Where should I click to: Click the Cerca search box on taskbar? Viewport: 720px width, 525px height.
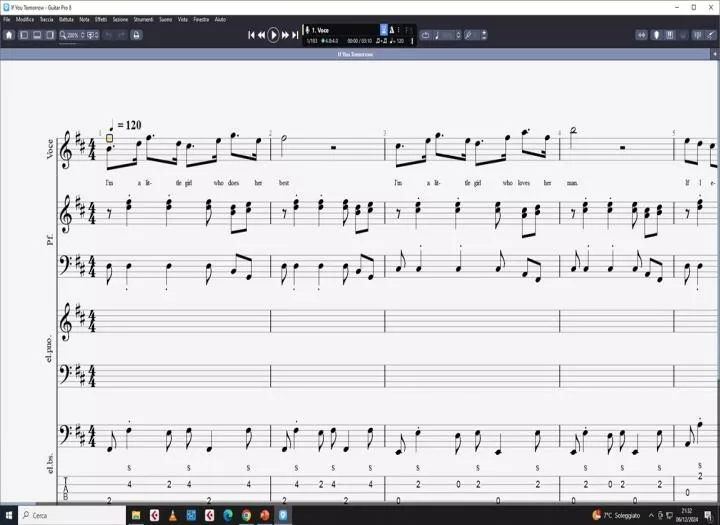(72, 515)
